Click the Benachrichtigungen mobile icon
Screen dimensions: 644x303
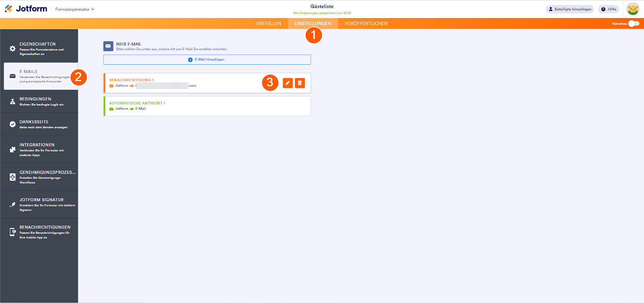click(x=12, y=232)
